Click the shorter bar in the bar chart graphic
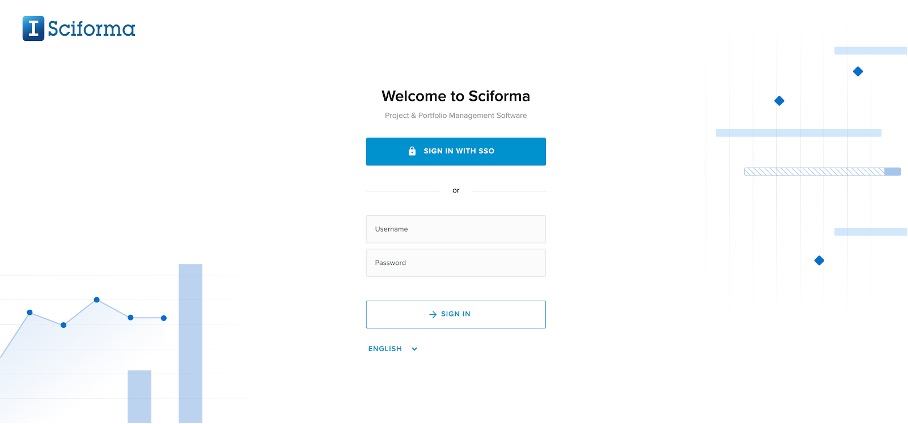908x424 pixels. (x=139, y=395)
